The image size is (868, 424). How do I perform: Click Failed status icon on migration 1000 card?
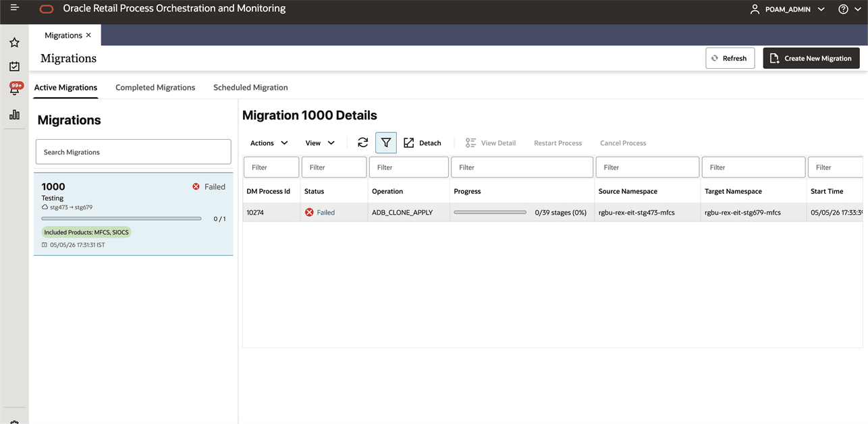click(x=196, y=186)
